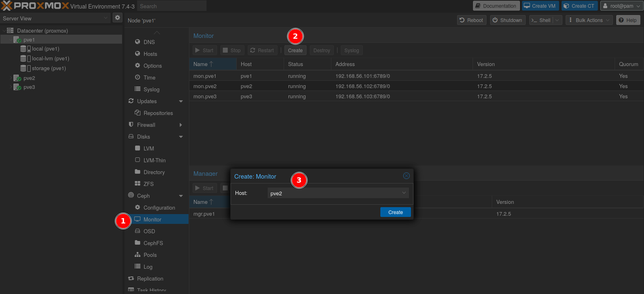Open the Syslog menu entry
The width and height of the screenshot is (644, 294).
coord(151,89)
